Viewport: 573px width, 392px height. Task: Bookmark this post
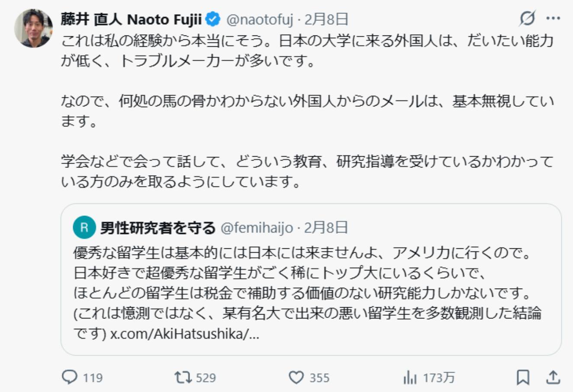coord(523,377)
